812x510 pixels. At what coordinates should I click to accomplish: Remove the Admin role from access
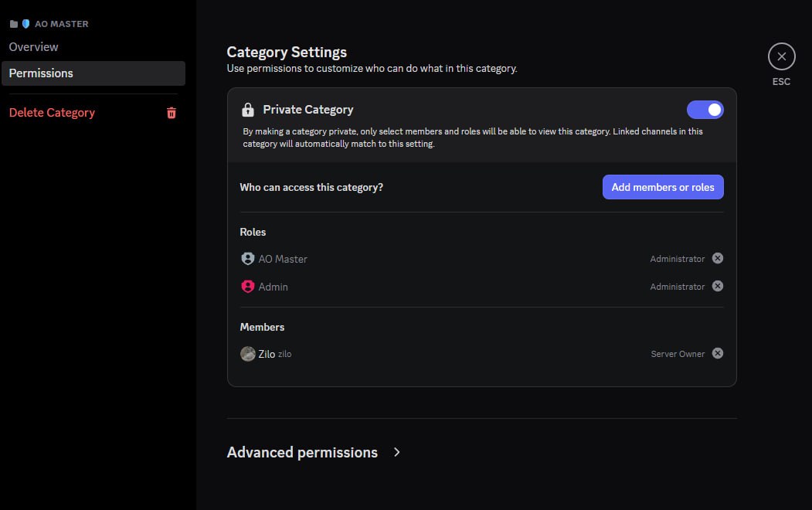click(717, 287)
